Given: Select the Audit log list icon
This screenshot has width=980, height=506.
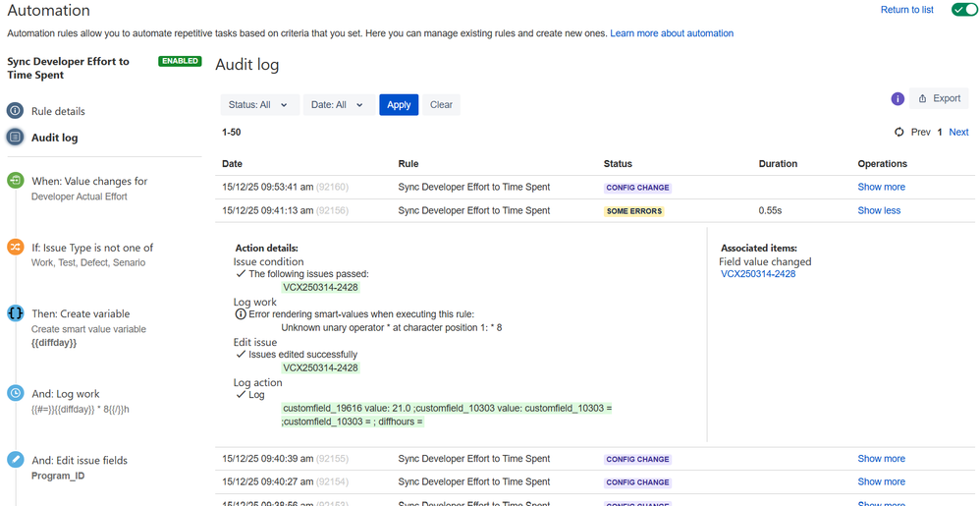Looking at the screenshot, I should tap(15, 137).
